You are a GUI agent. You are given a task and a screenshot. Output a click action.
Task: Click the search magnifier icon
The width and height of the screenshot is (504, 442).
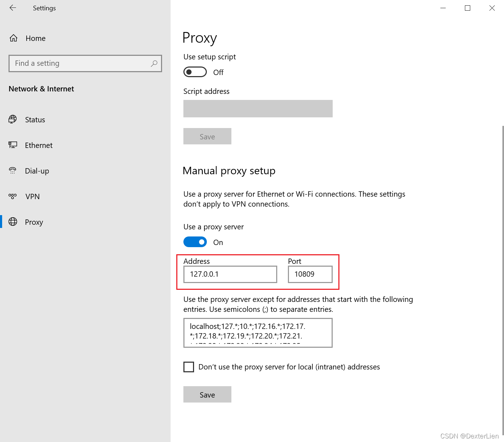(154, 63)
